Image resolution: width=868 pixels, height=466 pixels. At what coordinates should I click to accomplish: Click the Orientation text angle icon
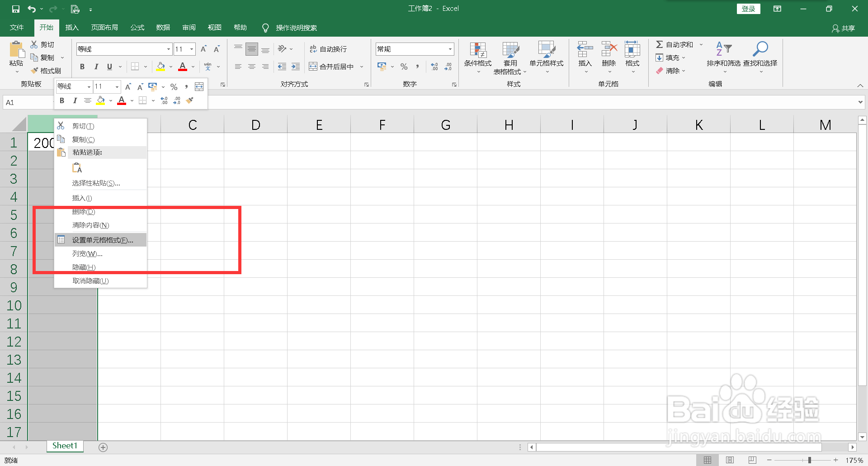(283, 49)
